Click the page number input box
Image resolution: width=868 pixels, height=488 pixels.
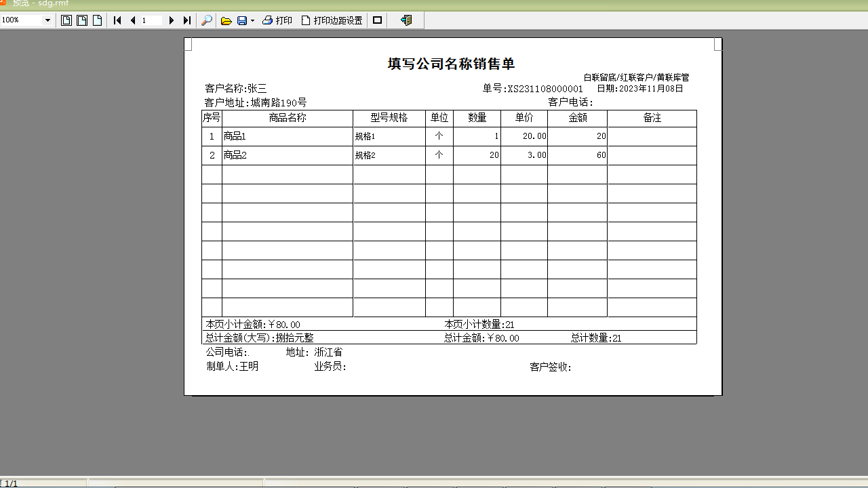click(x=151, y=20)
